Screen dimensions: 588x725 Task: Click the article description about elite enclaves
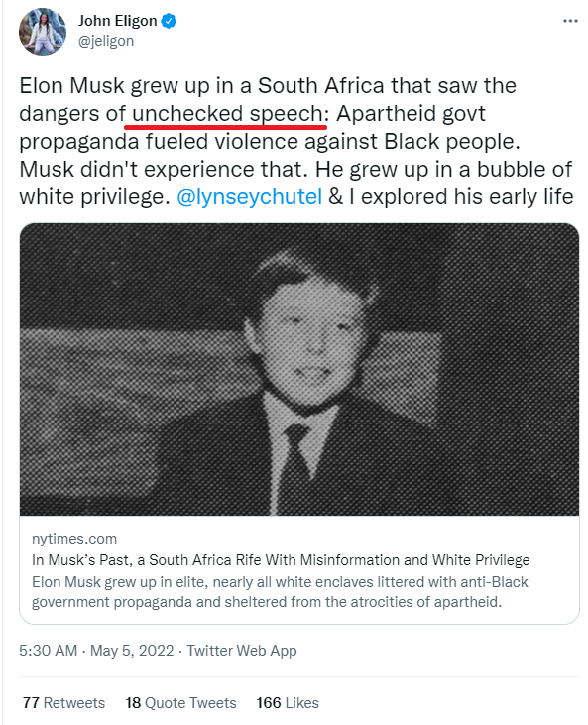point(280,592)
